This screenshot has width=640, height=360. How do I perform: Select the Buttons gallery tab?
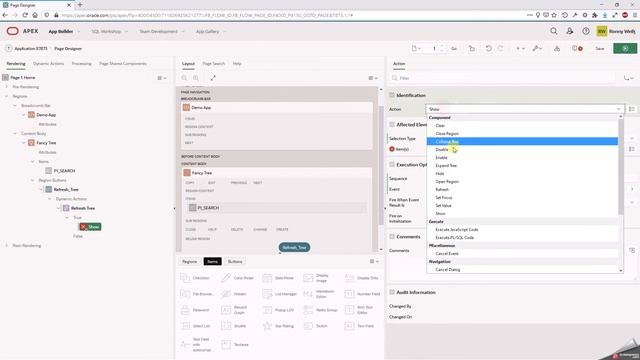click(235, 261)
